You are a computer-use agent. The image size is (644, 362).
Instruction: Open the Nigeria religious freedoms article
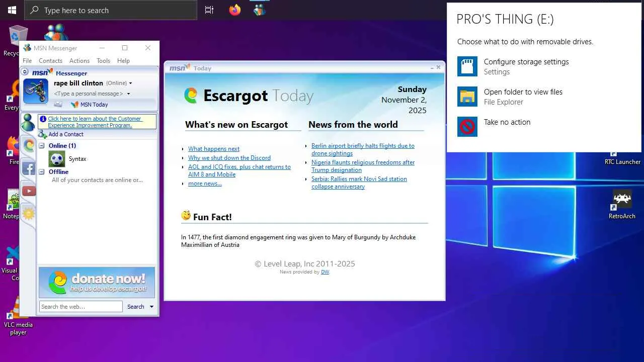click(x=363, y=166)
